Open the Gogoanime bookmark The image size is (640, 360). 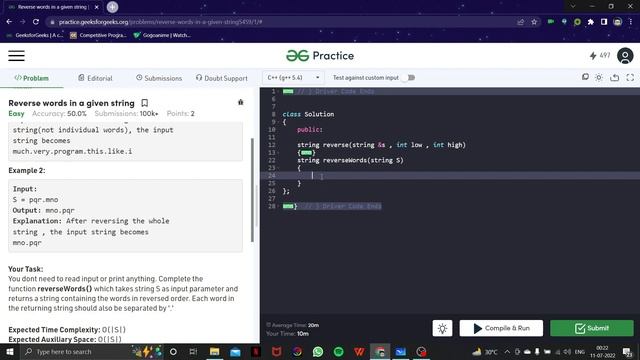coord(162,36)
